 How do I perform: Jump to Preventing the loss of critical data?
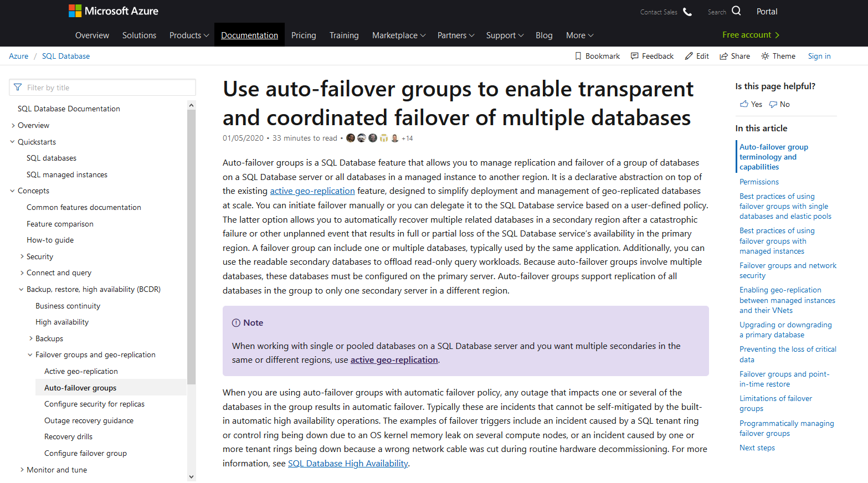pos(788,354)
